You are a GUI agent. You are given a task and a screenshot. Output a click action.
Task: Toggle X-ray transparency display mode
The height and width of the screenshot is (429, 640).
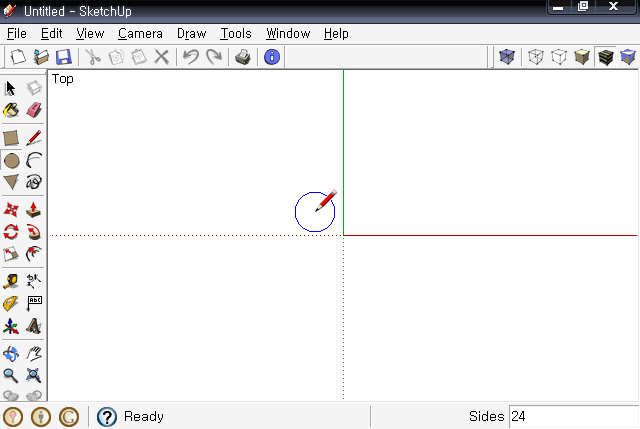coord(507,57)
